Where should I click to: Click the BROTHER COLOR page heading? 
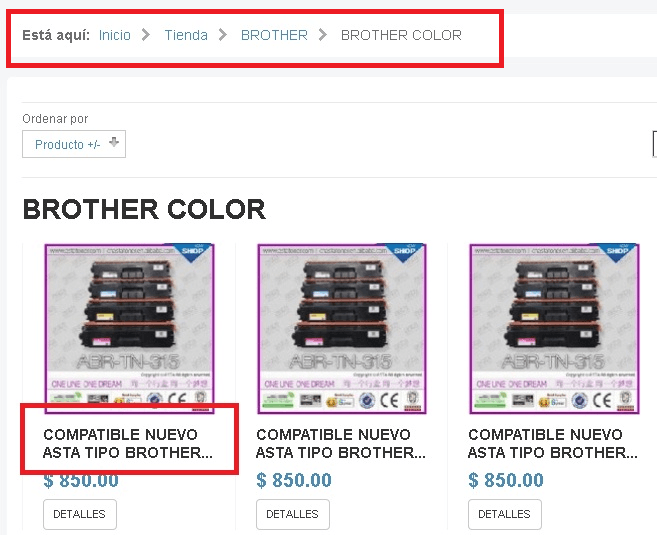[x=144, y=209]
